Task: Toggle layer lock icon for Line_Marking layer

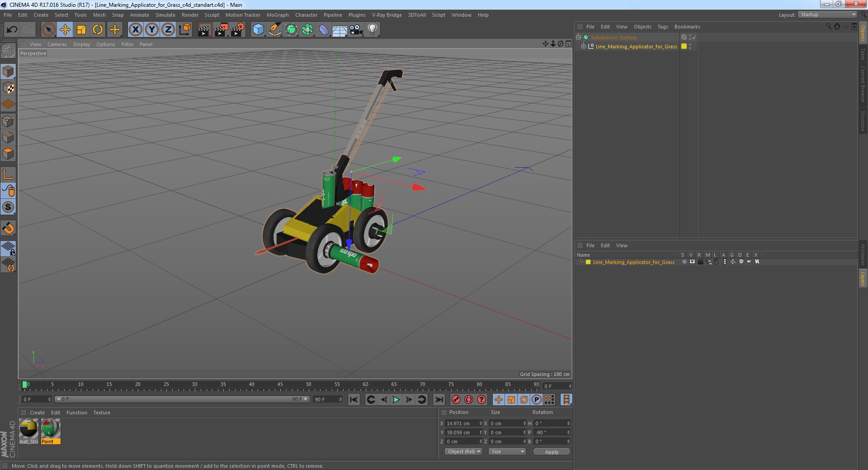Action: click(716, 262)
